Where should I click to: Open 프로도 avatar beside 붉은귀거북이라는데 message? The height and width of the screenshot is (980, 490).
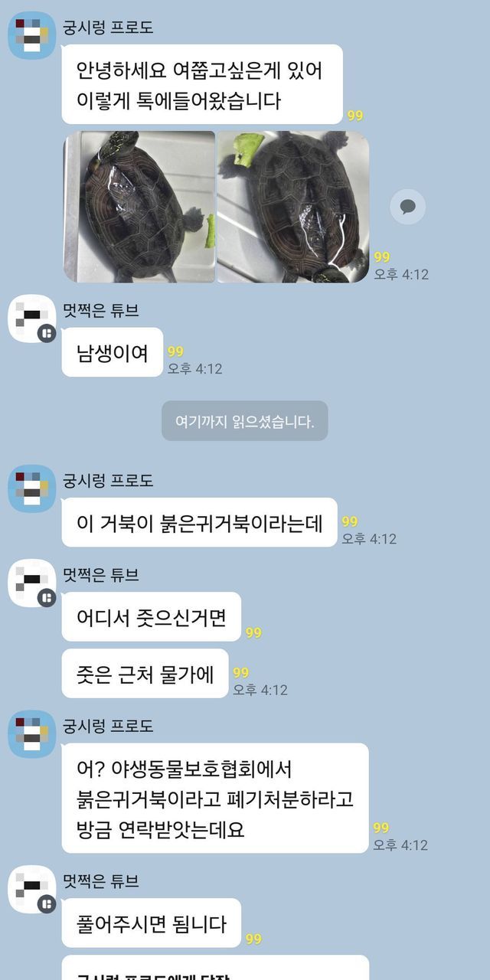point(32,488)
